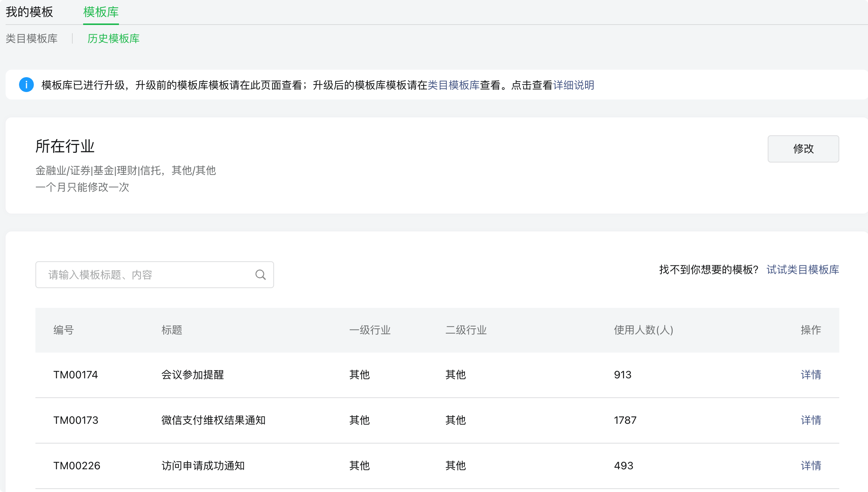The image size is (868, 492).
Task: Select 历史模板库 sub-tab
Action: click(113, 38)
